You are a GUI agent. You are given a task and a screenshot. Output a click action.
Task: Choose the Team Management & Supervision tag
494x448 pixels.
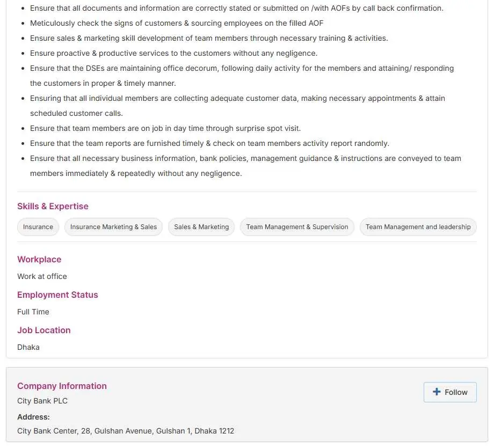(x=297, y=227)
